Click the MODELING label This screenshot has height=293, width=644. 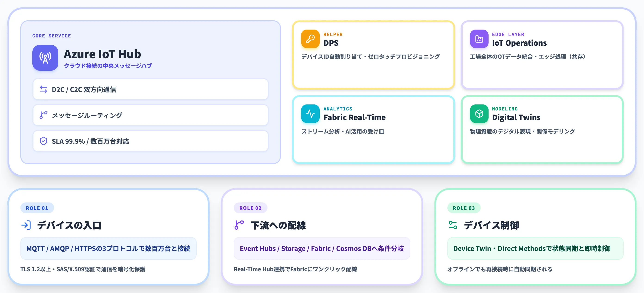pyautogui.click(x=505, y=109)
